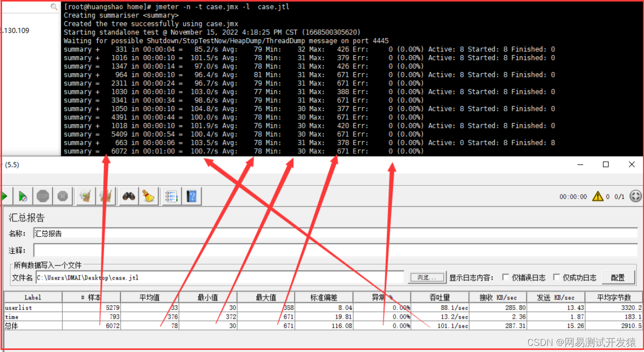Screen dimensions: 644x352
Task: Click the Configure (配置) button
Action: (x=618, y=277)
